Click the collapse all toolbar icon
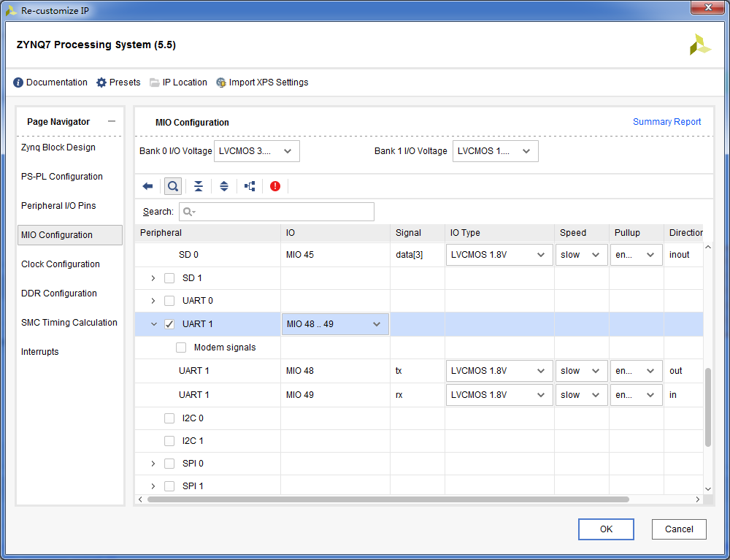Screen dimensions: 730x560 click(199, 187)
